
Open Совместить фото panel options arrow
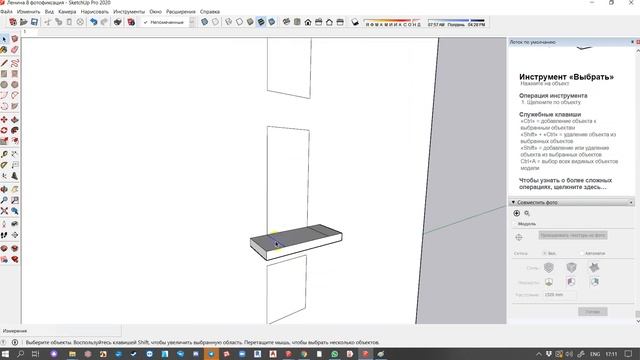point(631,202)
